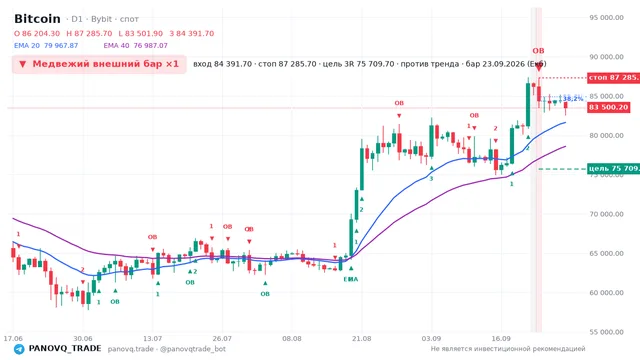
Task: Click the large red OB label at chart top
Action: pyautogui.click(x=538, y=51)
